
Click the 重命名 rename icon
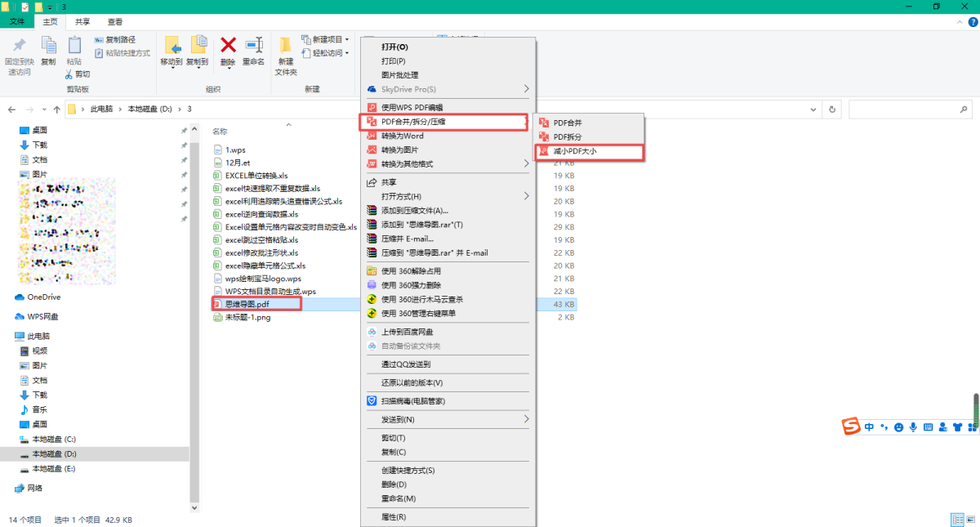[x=254, y=46]
